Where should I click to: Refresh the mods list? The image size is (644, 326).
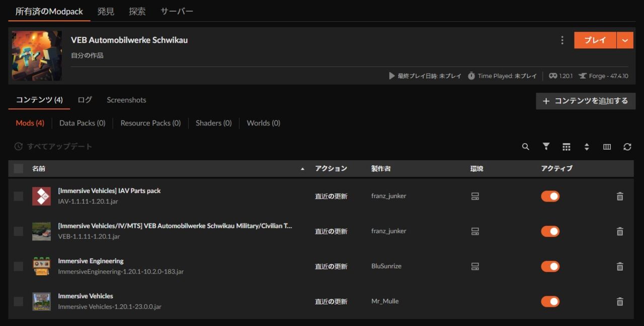coord(627,147)
